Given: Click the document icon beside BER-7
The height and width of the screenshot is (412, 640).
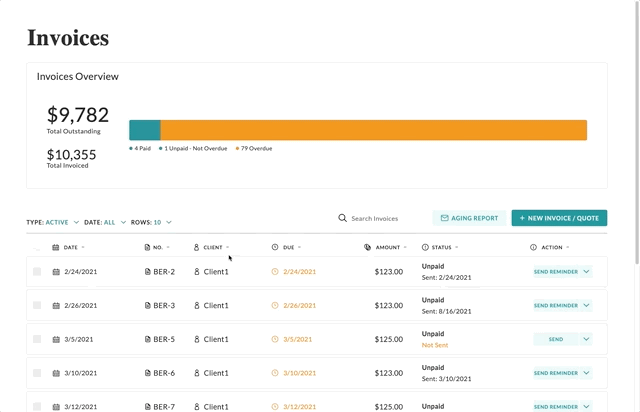Looking at the screenshot, I should click(x=148, y=407).
